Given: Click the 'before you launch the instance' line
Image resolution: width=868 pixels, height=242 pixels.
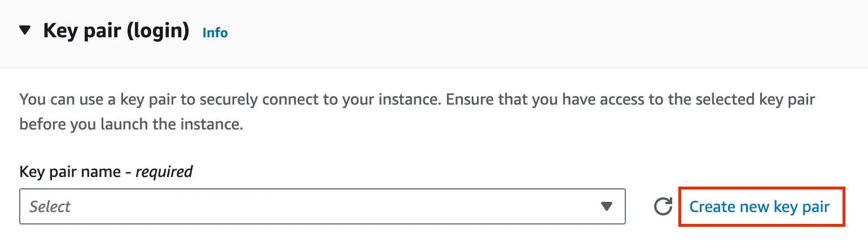Looking at the screenshot, I should click(131, 124).
